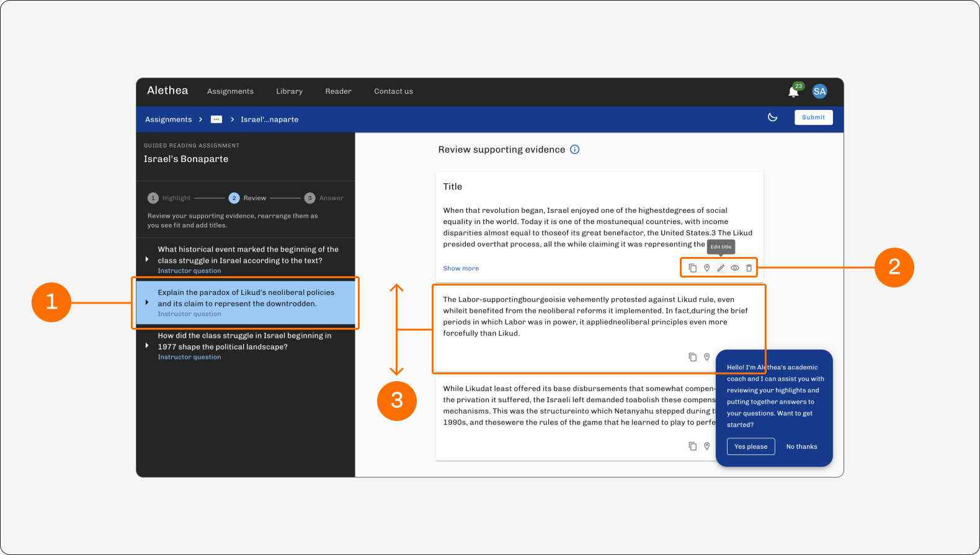Click info icon beside Review supporting evidence

575,150
